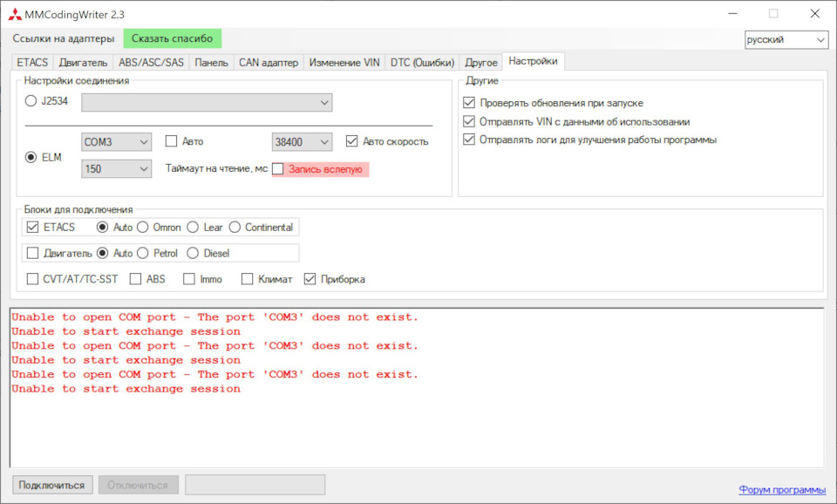Image resolution: width=837 pixels, height=504 pixels.
Task: Open the Ссылки на адаптеры menu
Action: coord(64,38)
